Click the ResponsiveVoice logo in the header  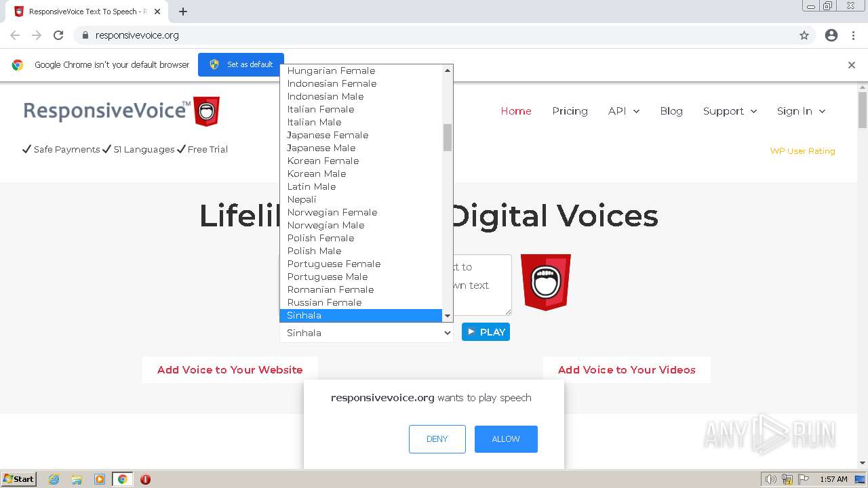coord(122,111)
